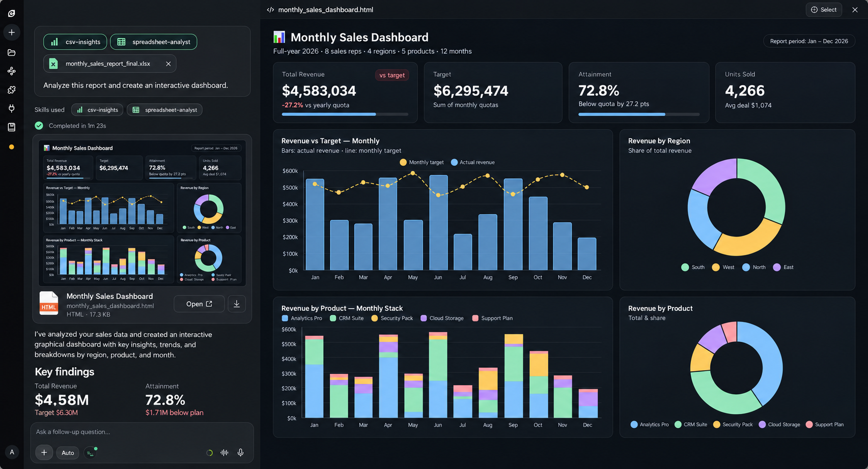This screenshot has width=868, height=469.
Task: Toggle the North region legend item
Action: (x=754, y=267)
